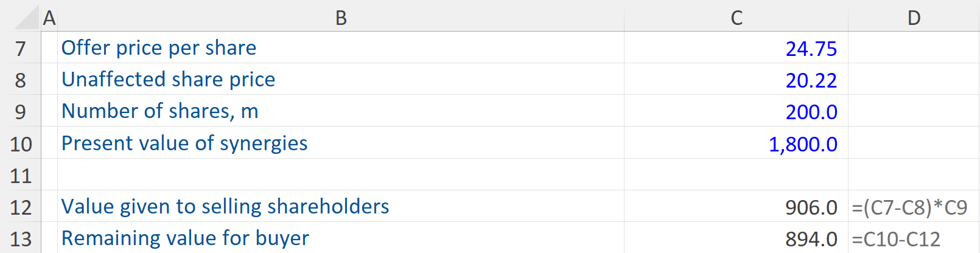Select column A header

click(49, 18)
